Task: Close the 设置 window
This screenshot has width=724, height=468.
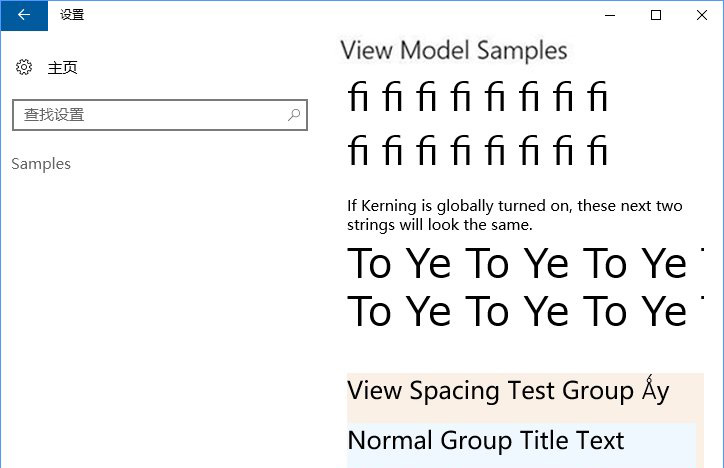Action: tap(701, 15)
